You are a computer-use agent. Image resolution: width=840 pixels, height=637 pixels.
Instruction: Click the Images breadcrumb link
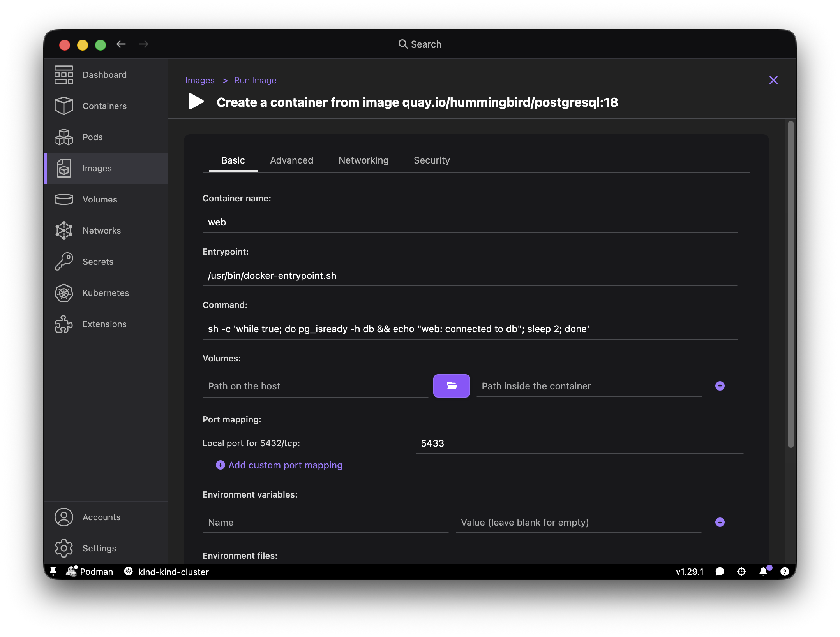click(200, 80)
